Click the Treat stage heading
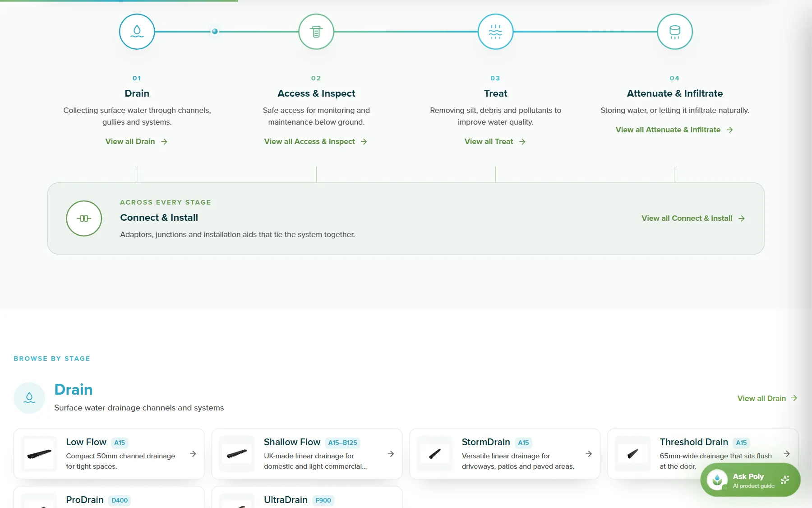The height and width of the screenshot is (508, 812). [495, 93]
